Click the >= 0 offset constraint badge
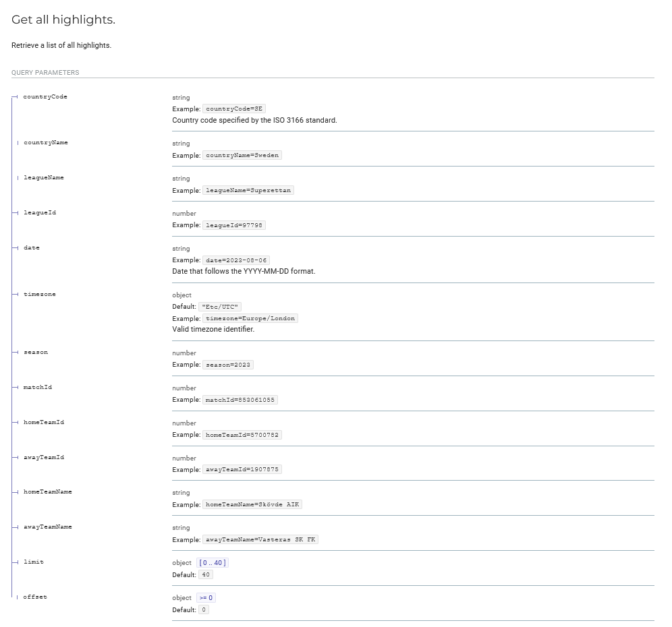672x627 pixels. [206, 598]
